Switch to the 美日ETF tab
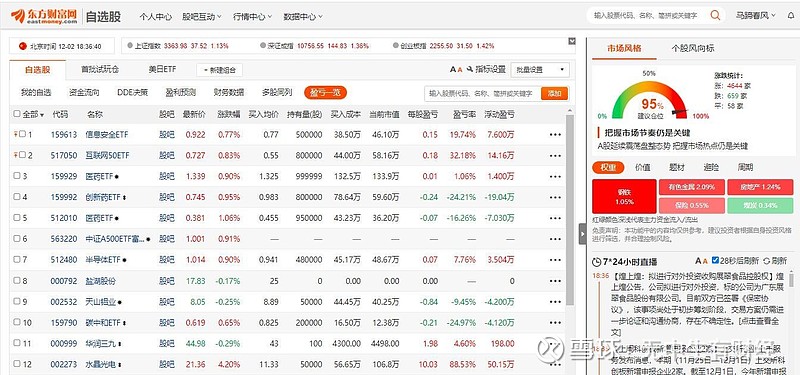 click(162, 69)
